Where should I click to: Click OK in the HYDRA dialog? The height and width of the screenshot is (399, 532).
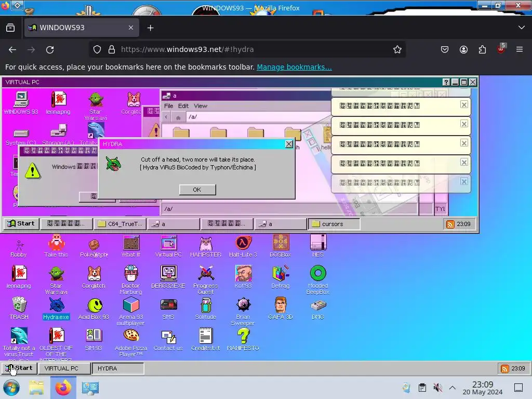(x=197, y=190)
